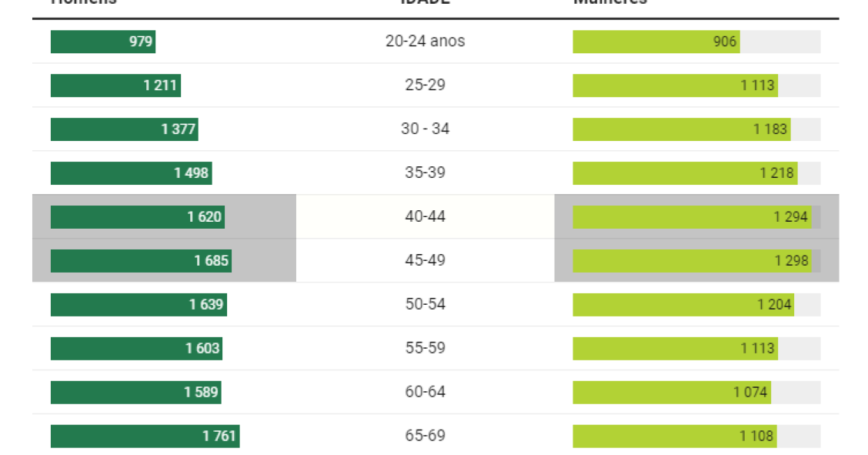Click the dark green bar with 1 377

tap(125, 129)
